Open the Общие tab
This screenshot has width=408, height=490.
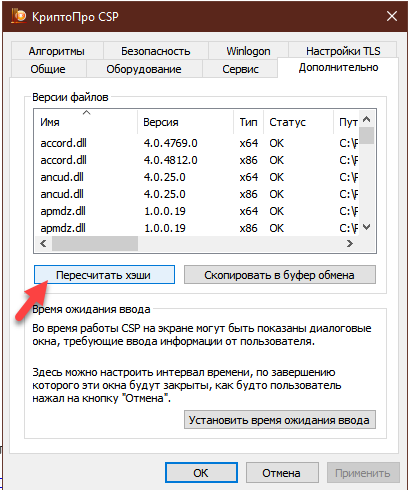click(48, 69)
